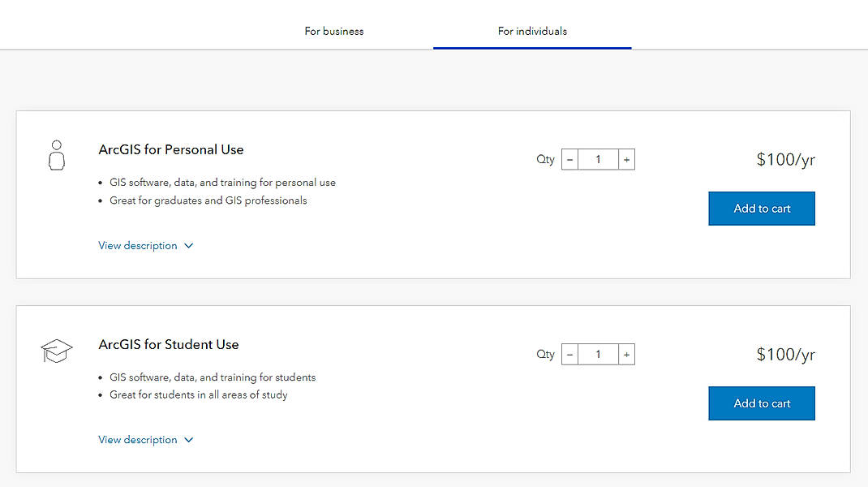Open the ArcGIS for Personal Use title
868x487 pixels.
[171, 149]
